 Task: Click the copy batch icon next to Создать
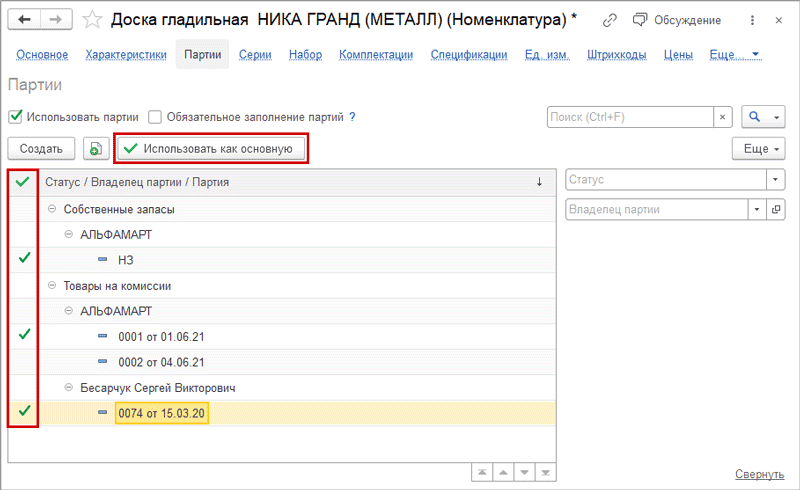click(96, 149)
